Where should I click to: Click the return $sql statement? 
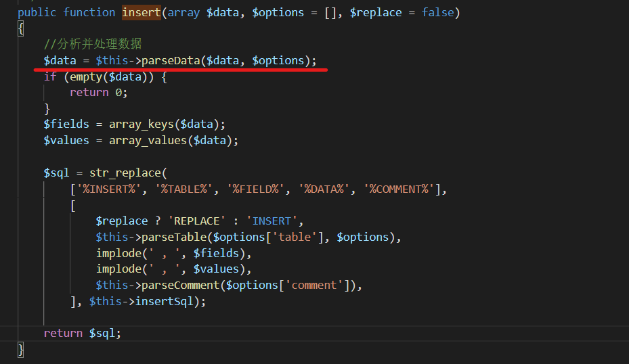click(x=82, y=334)
